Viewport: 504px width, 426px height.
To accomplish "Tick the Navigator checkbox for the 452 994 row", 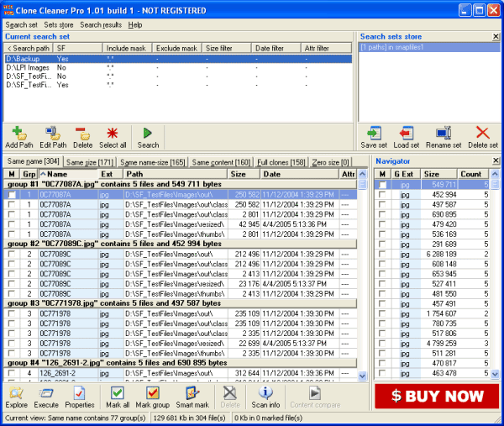I will [382, 194].
